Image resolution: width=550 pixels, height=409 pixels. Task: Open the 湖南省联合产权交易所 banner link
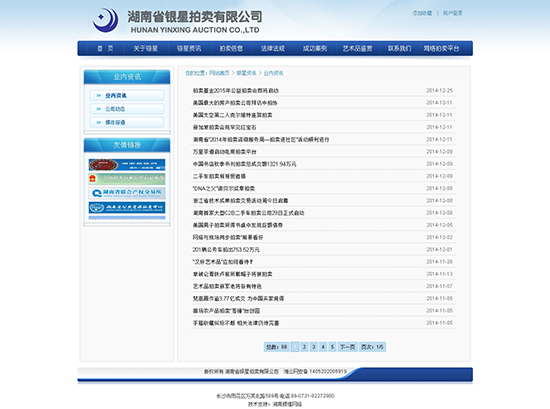[127, 193]
